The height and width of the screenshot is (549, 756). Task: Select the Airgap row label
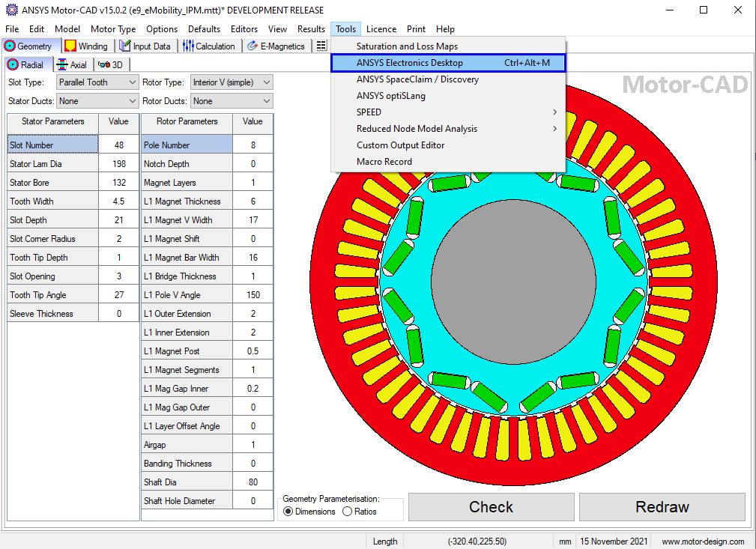point(187,445)
